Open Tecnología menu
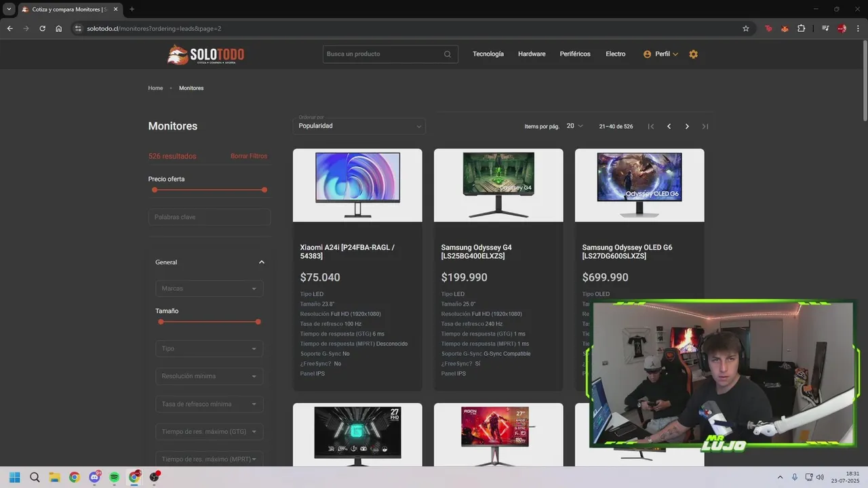This screenshot has height=488, width=868. (x=488, y=54)
